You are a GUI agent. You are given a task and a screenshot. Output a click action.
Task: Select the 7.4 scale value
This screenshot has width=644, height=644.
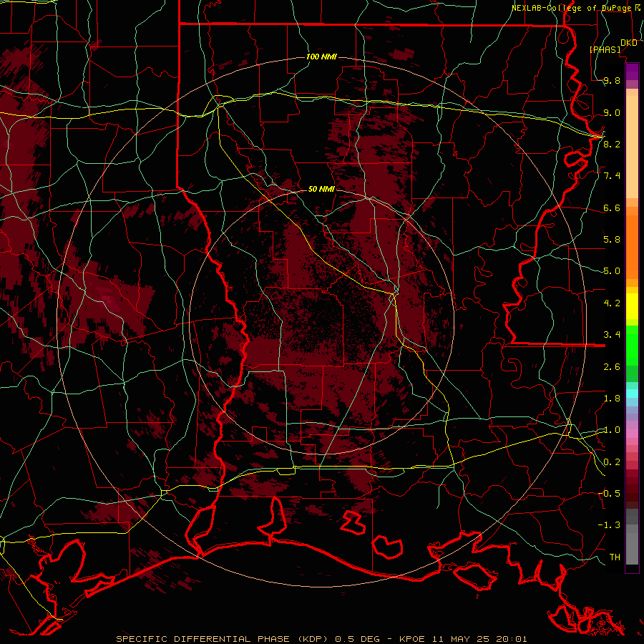[x=612, y=176]
